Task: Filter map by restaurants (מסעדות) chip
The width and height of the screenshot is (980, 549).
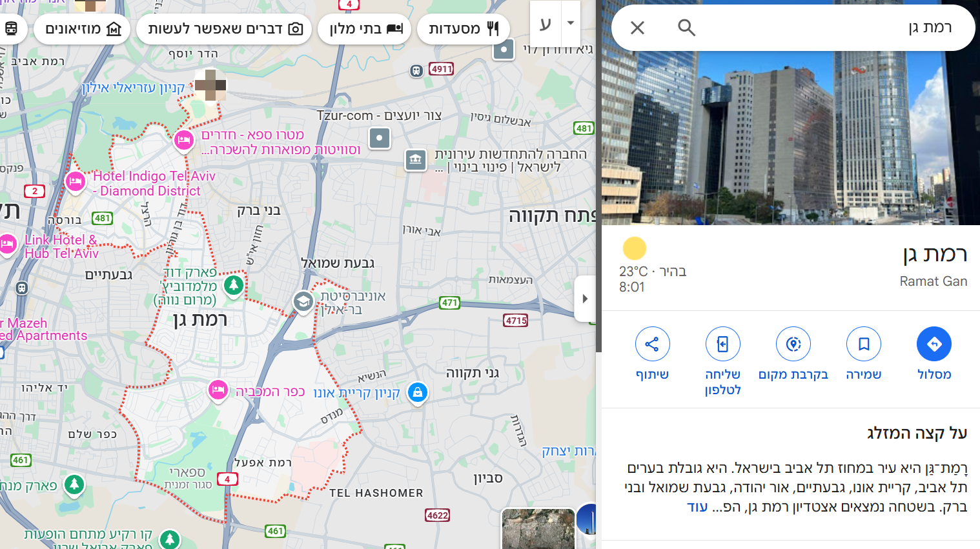Action: pyautogui.click(x=464, y=28)
